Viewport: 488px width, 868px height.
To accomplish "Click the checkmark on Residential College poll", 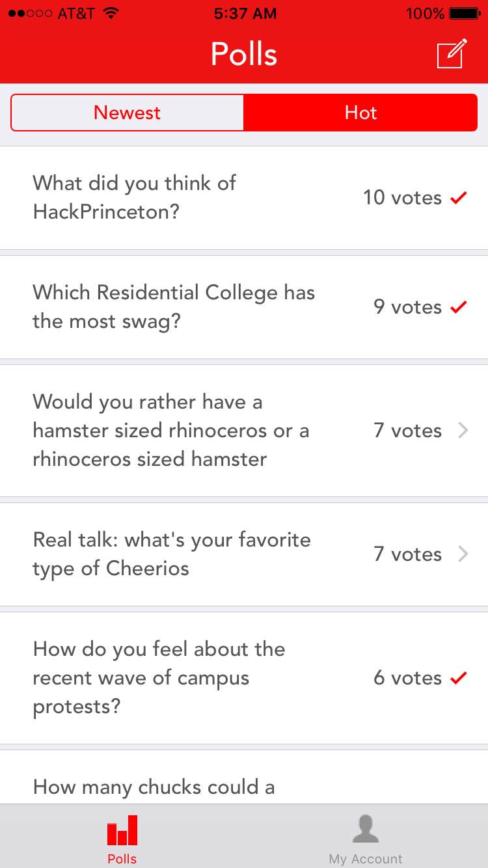I will [459, 307].
